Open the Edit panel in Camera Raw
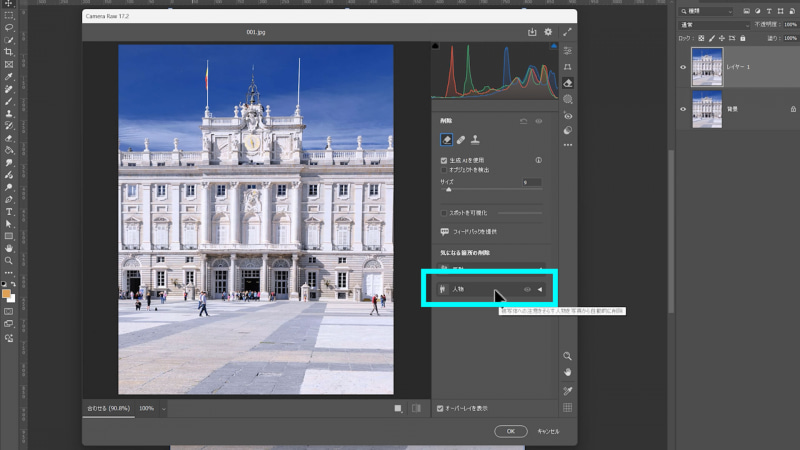800x450 pixels. pos(567,51)
